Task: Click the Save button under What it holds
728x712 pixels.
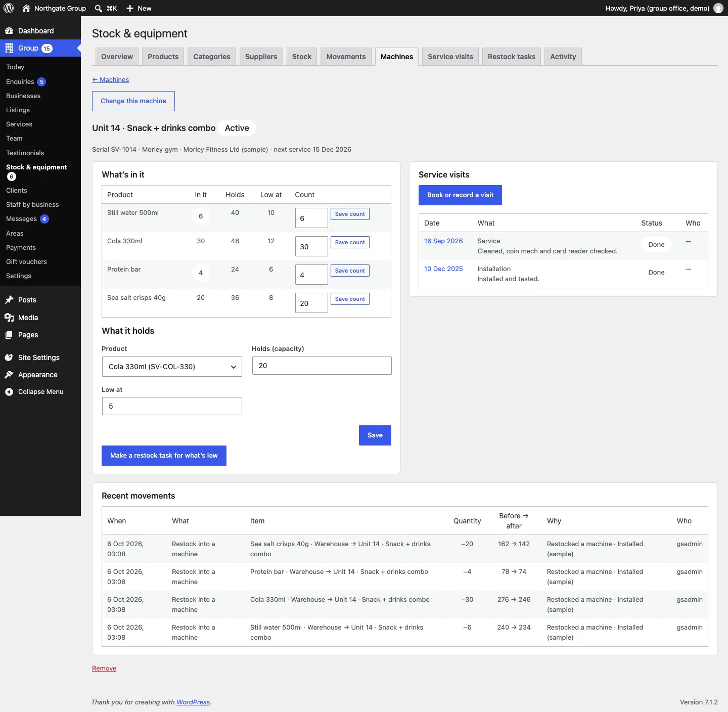Action: click(x=375, y=435)
